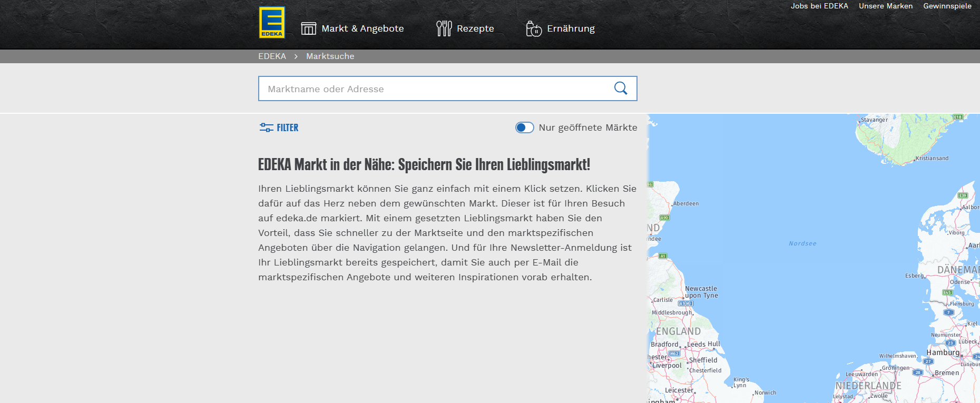This screenshot has width=980, height=403.
Task: Click the Markt & Angebote store icon
Action: 309,28
